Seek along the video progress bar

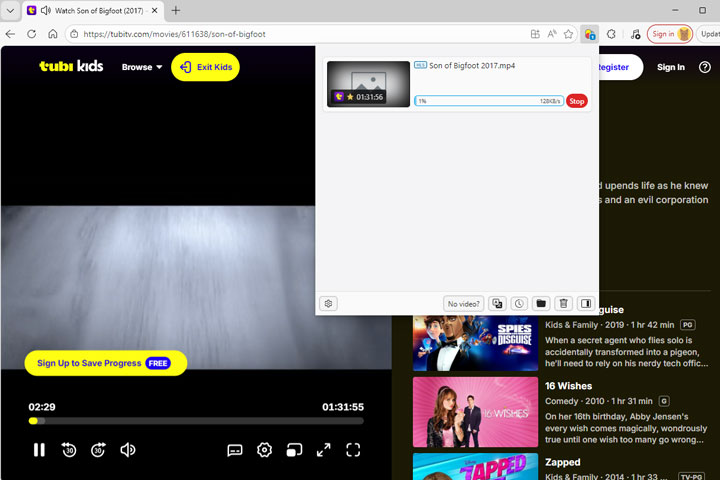pyautogui.click(x=196, y=421)
